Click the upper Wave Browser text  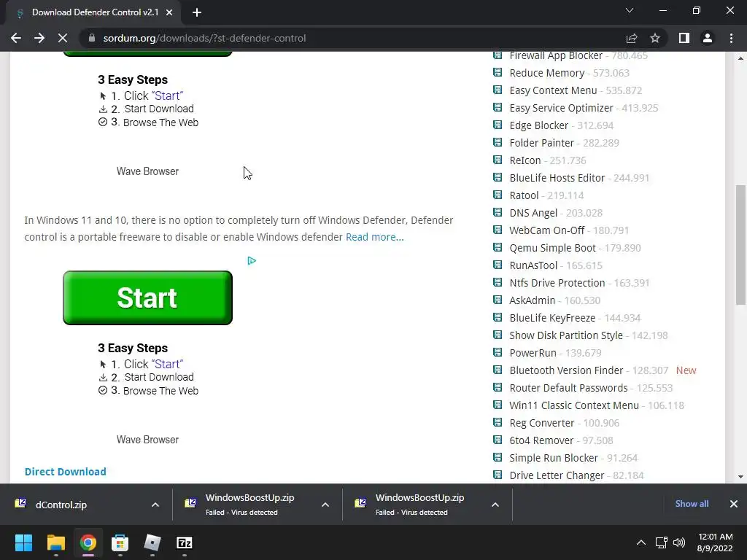pos(147,171)
